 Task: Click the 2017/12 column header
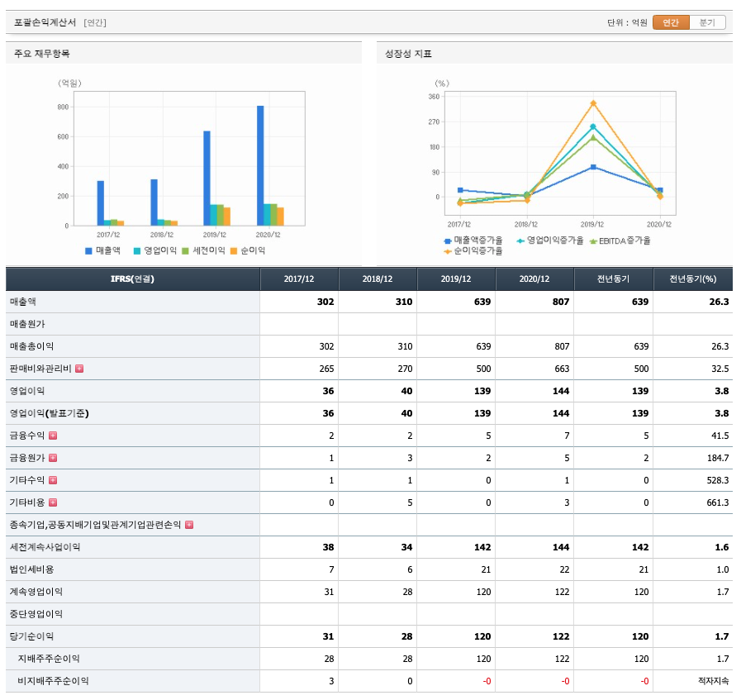pos(299,279)
